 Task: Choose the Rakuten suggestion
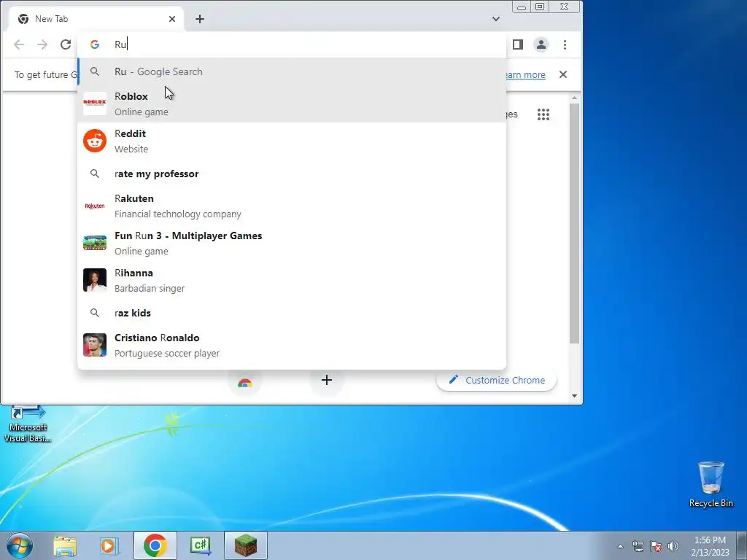click(292, 206)
